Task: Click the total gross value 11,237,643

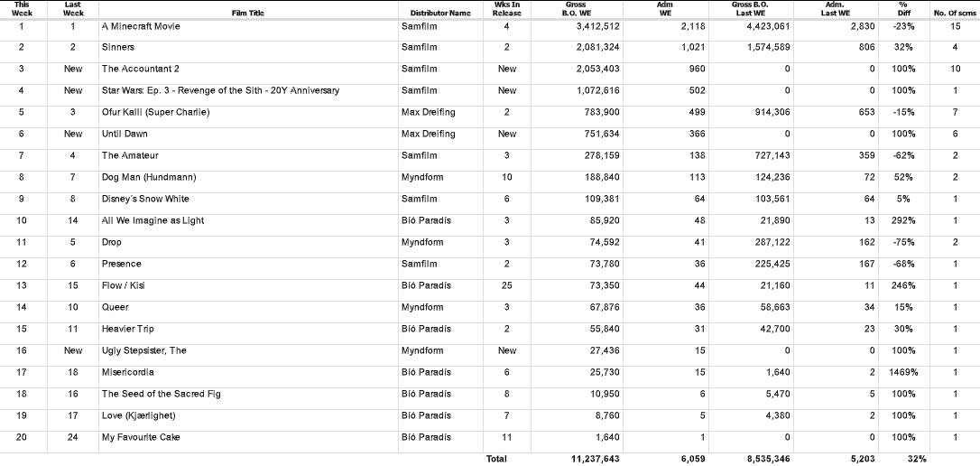Action: click(595, 459)
